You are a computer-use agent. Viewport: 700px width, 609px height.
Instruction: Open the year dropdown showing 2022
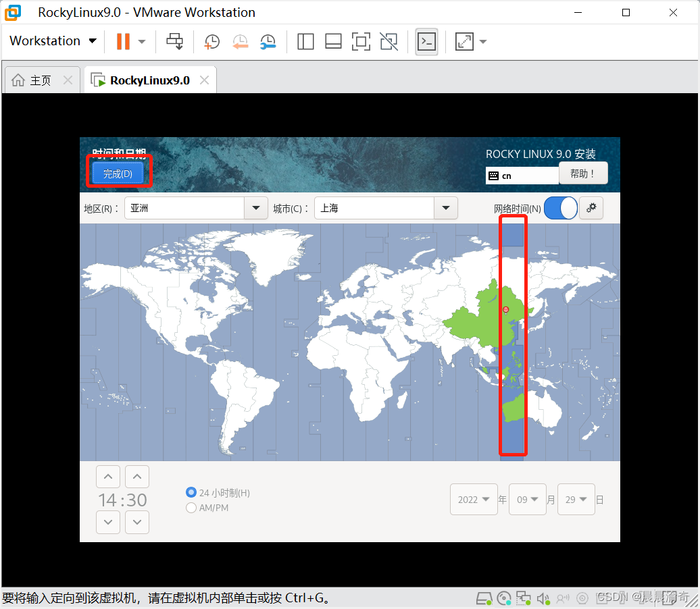point(474,499)
